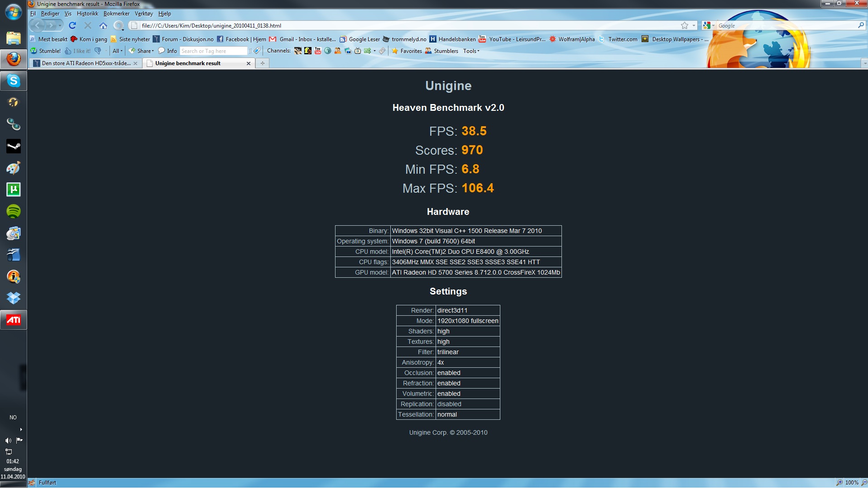Viewport: 868px width, 489px height.
Task: Click the clock showing 01:42
Action: (13, 462)
